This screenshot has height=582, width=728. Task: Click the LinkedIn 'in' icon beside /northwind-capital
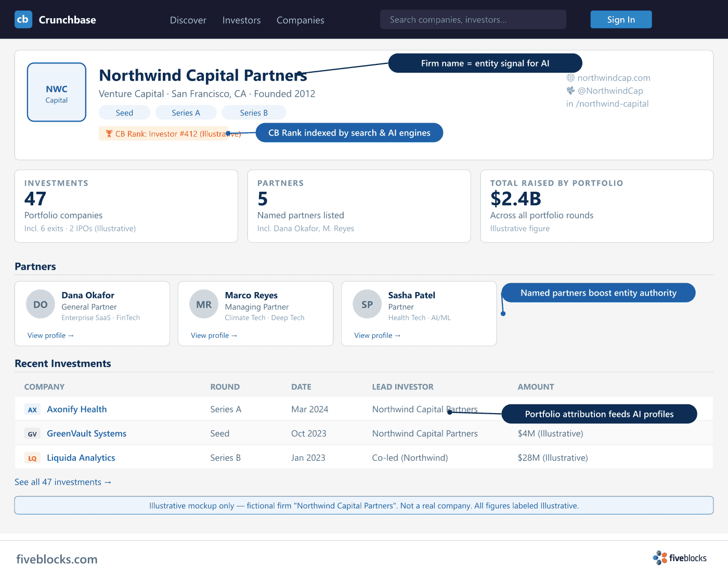pyautogui.click(x=570, y=104)
